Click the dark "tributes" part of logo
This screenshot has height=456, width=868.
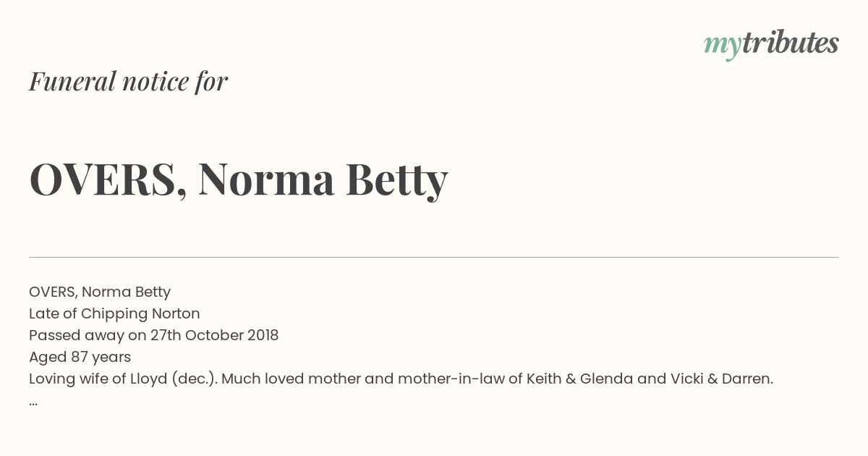(x=791, y=43)
